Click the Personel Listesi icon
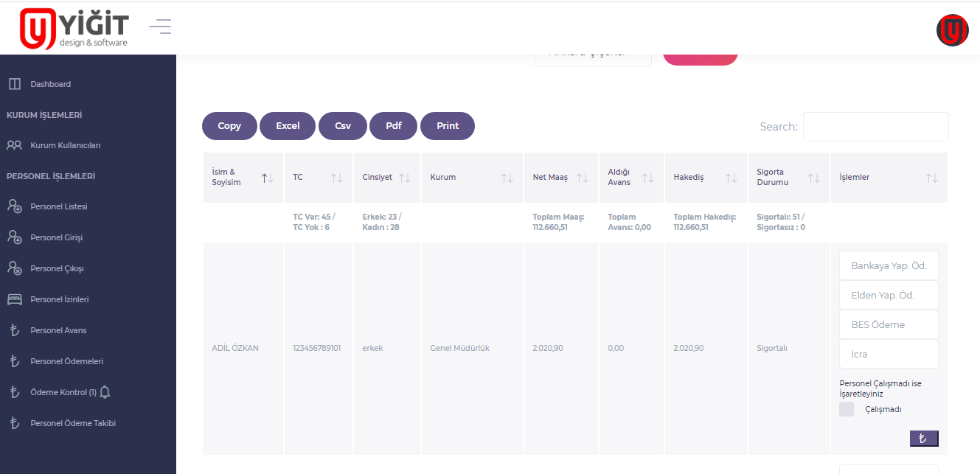The image size is (980, 474). (x=15, y=206)
